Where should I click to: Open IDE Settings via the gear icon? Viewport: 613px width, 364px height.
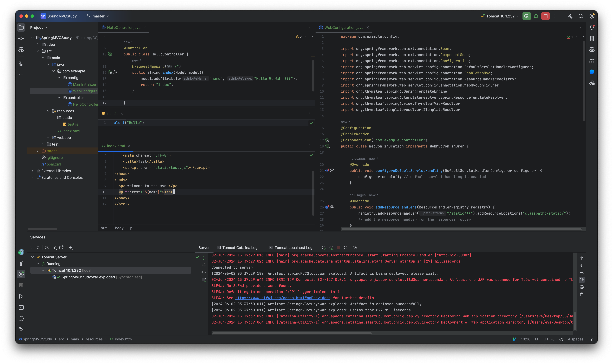tap(592, 16)
